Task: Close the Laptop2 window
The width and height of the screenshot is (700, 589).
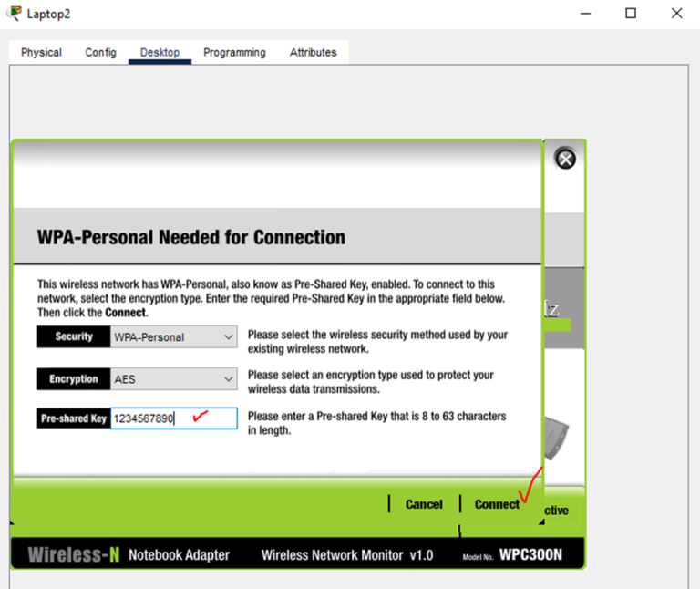Action: coord(677,14)
